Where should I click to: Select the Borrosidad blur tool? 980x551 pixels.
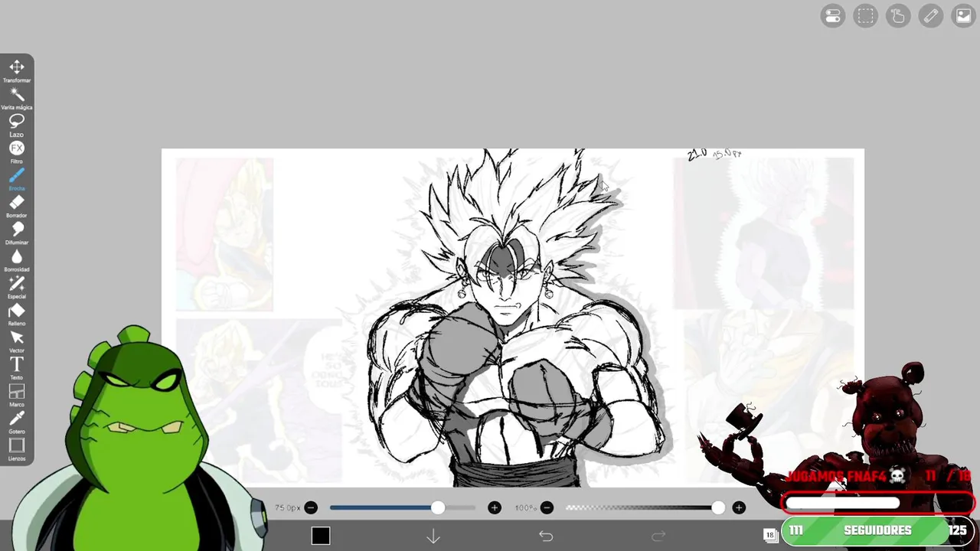click(17, 260)
